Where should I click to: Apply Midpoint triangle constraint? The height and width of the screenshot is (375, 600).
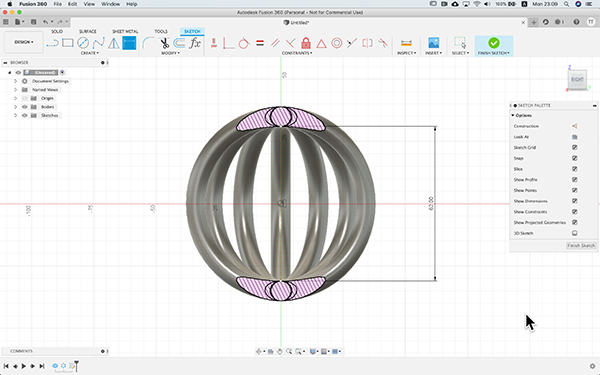point(321,43)
